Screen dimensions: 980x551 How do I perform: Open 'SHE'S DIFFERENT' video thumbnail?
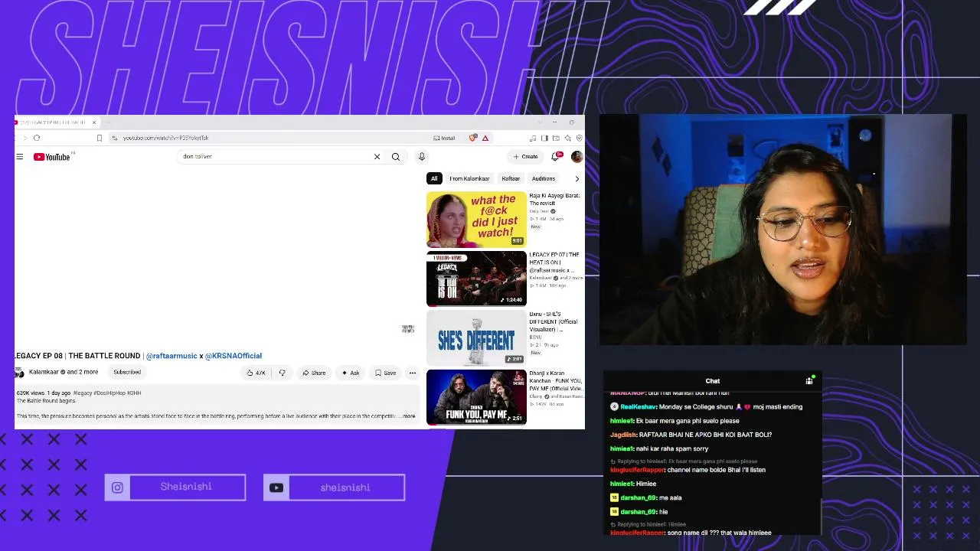point(476,338)
